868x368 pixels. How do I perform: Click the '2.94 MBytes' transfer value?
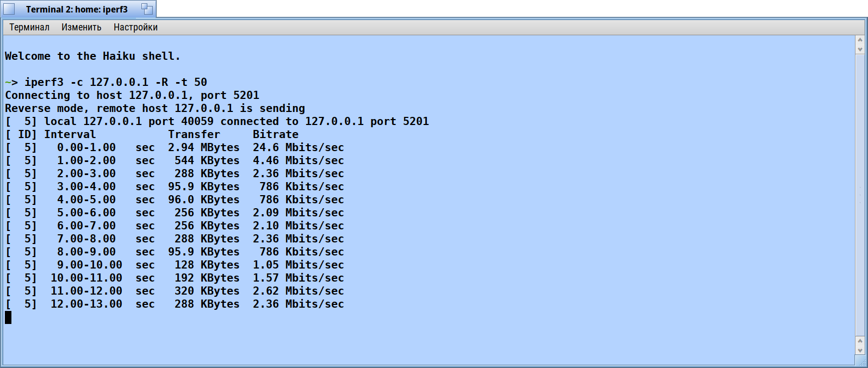(x=204, y=147)
